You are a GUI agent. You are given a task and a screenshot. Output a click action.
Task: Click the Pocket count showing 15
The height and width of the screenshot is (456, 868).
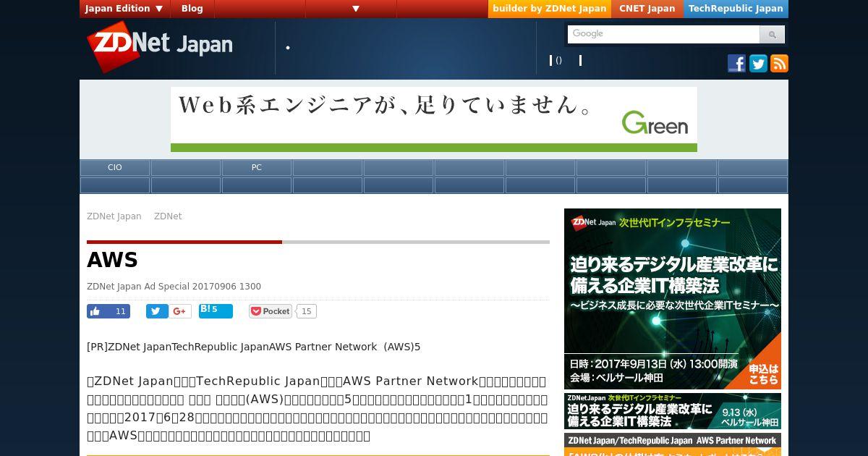pyautogui.click(x=307, y=311)
